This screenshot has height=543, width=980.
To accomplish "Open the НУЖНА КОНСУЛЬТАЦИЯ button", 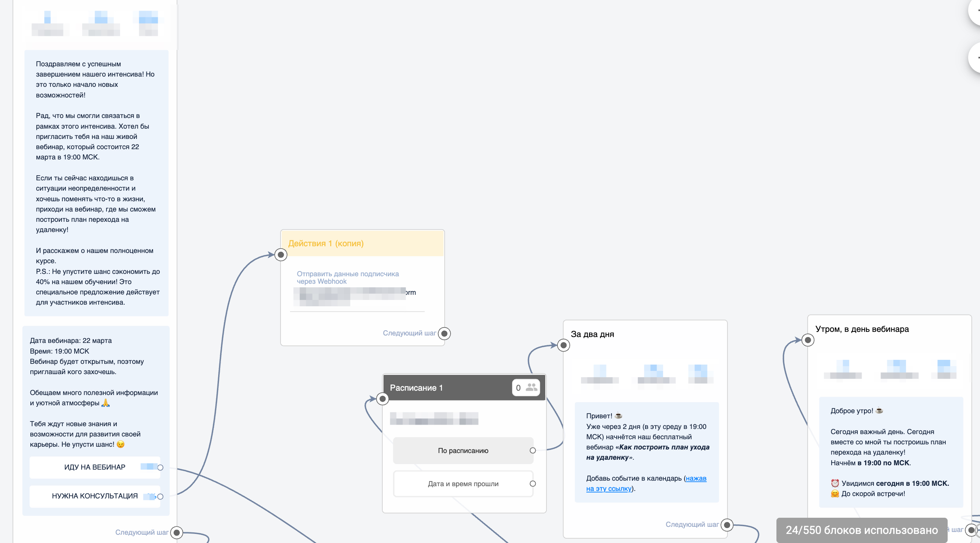I will click(x=95, y=496).
